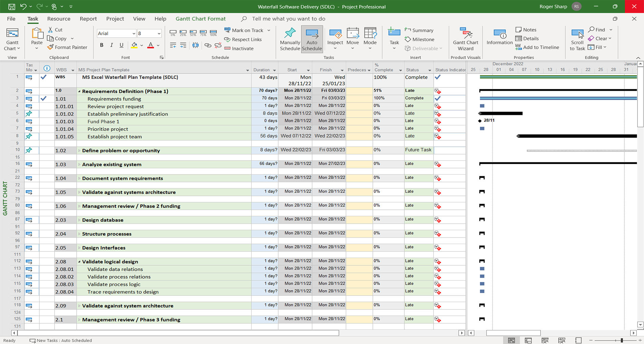Expand the Design database task
The width and height of the screenshot is (644, 344).
(x=79, y=220)
